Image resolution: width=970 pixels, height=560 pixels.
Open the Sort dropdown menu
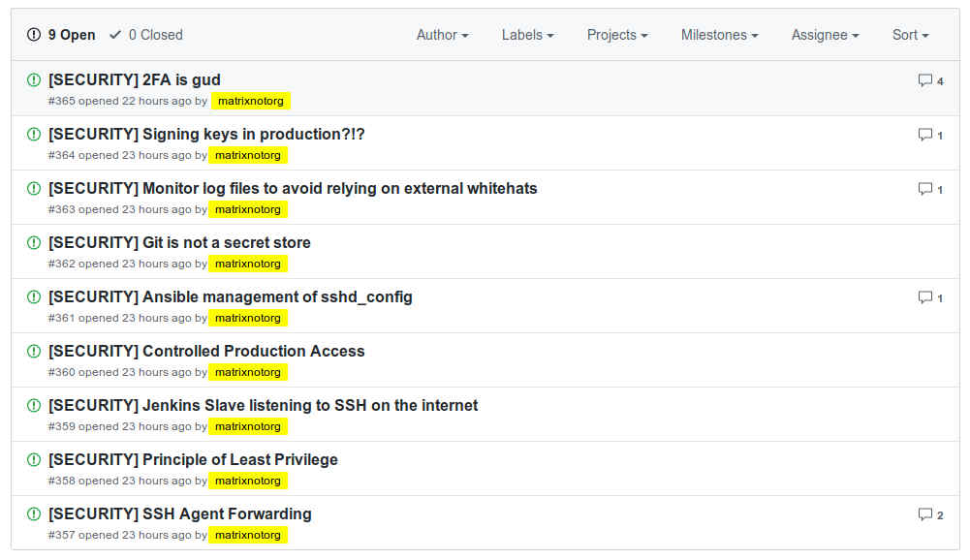point(910,35)
